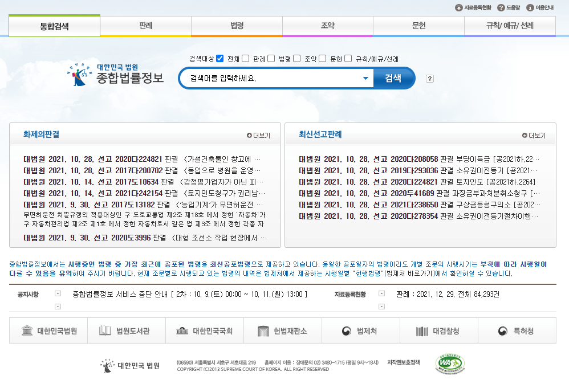The image size is (569, 392).
Task: Check the 법령 search target checkbox
Action: tap(271, 58)
